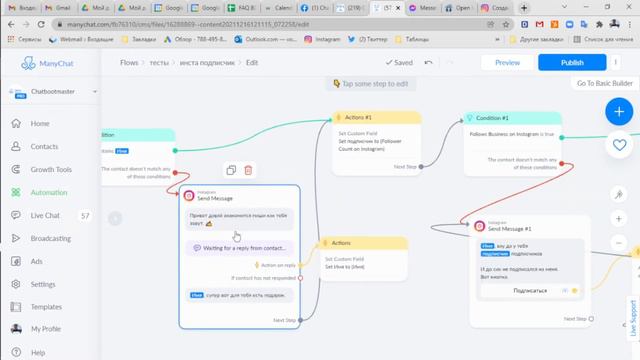Delete the selected Send Message step

pyautogui.click(x=248, y=170)
